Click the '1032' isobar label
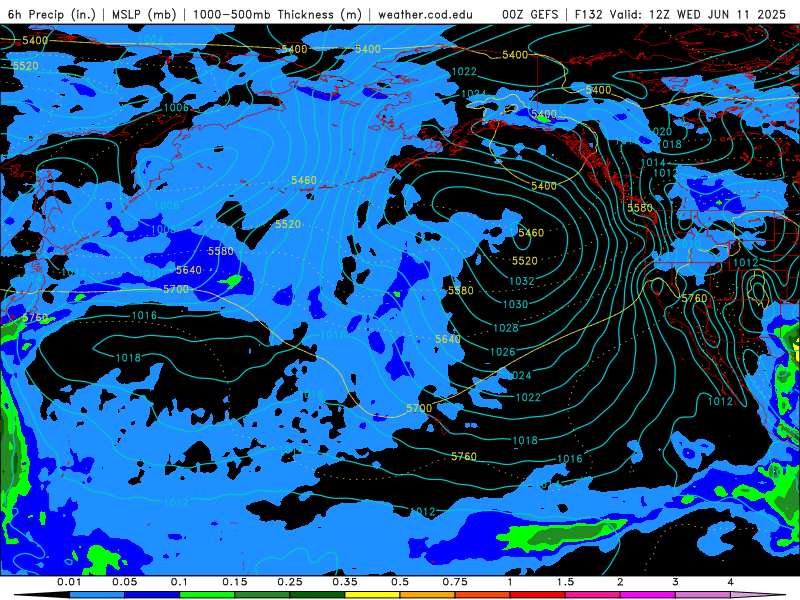This screenshot has height=600, width=800. coord(521,281)
